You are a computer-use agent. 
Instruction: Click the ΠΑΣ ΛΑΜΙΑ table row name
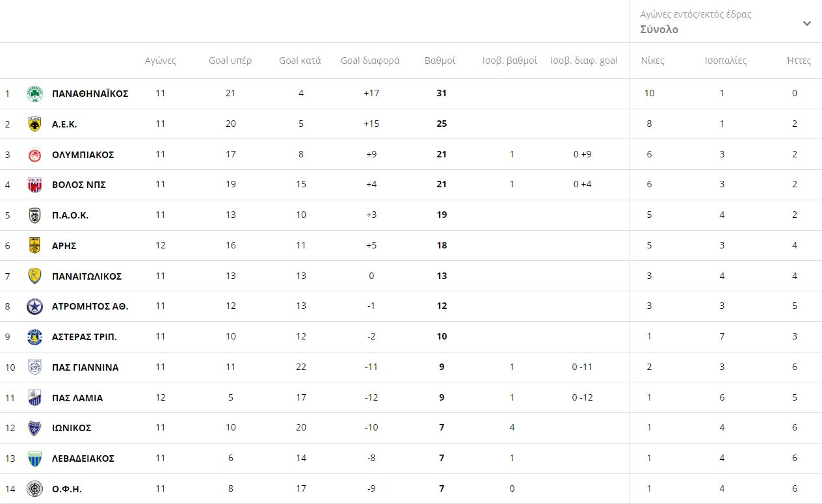(77, 398)
